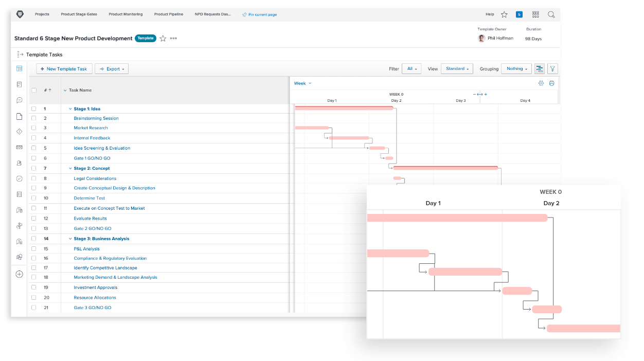This screenshot has height=361, width=644.
Task: Click the Gantt print icon
Action: point(551,83)
